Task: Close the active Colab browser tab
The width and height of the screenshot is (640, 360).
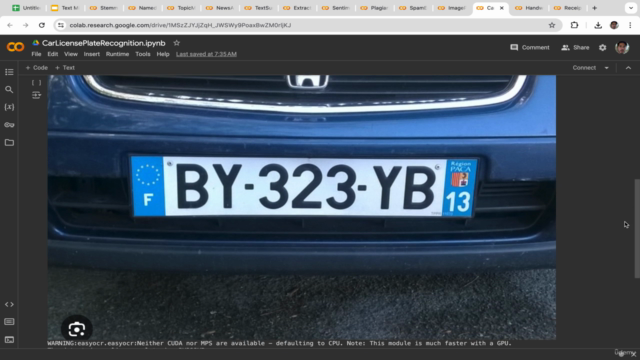Action: (502, 8)
